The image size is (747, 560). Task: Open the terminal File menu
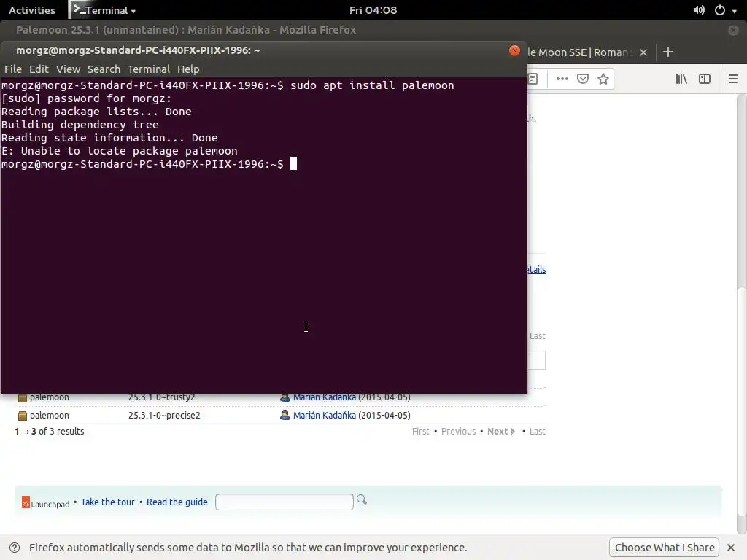click(x=13, y=69)
